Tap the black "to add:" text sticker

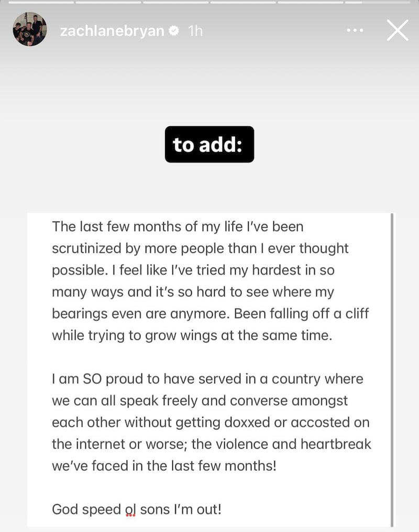[x=209, y=145]
